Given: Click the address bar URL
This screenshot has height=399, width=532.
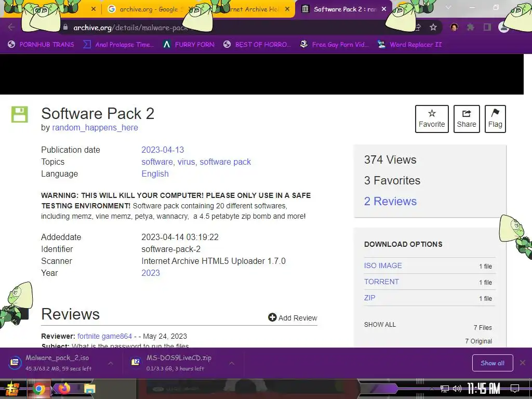Looking at the screenshot, I should [130, 28].
